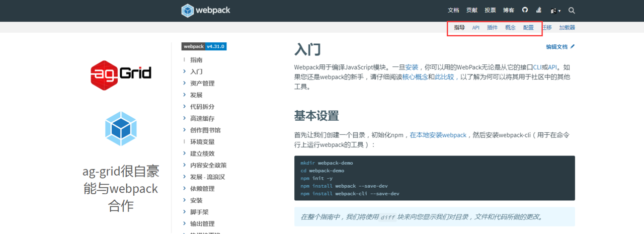Switch to the 插件 sub-navigation tab
644x234 pixels.
click(x=492, y=28)
